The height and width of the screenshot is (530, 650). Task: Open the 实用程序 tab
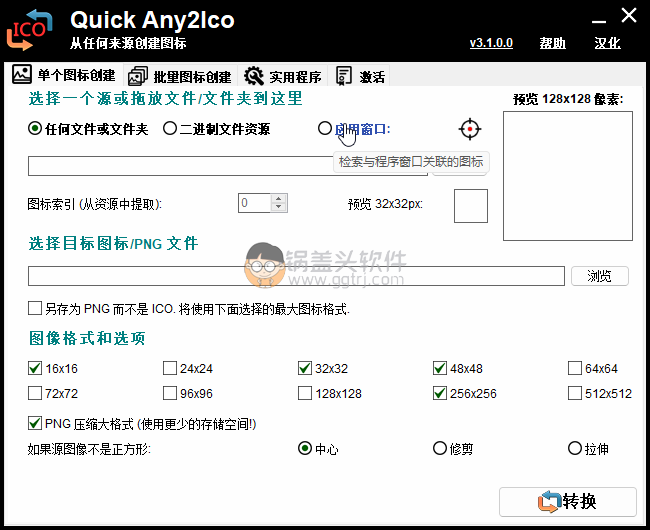(283, 76)
